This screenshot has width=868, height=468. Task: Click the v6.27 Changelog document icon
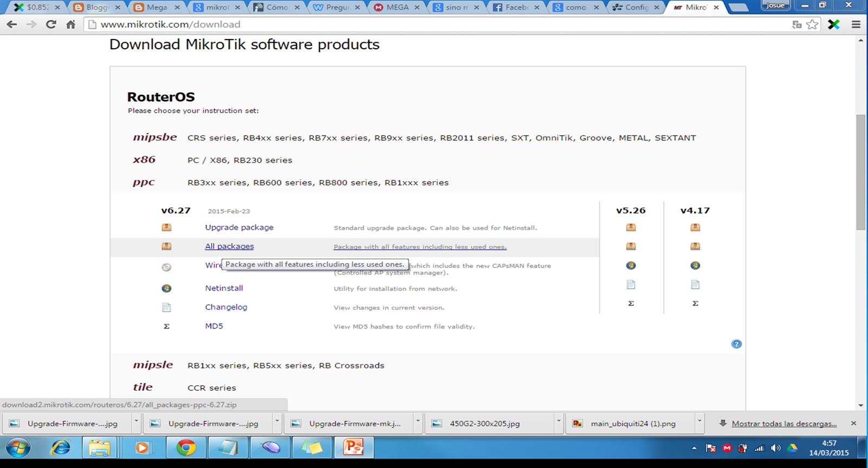coord(167,307)
